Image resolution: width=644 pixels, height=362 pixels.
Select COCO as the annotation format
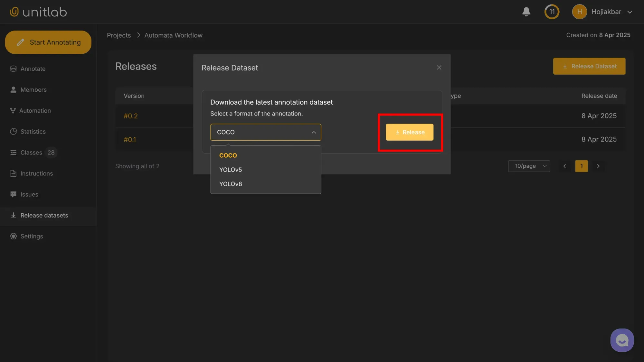coord(228,155)
